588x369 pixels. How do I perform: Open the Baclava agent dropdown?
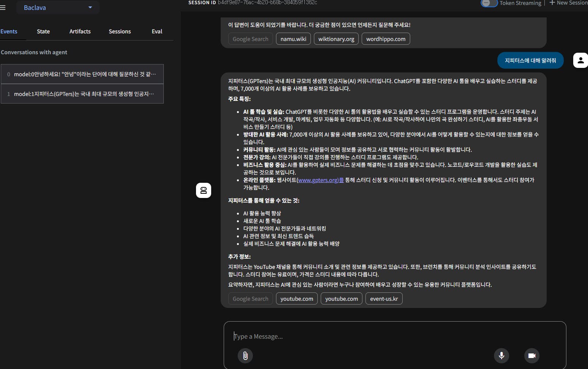pyautogui.click(x=58, y=8)
